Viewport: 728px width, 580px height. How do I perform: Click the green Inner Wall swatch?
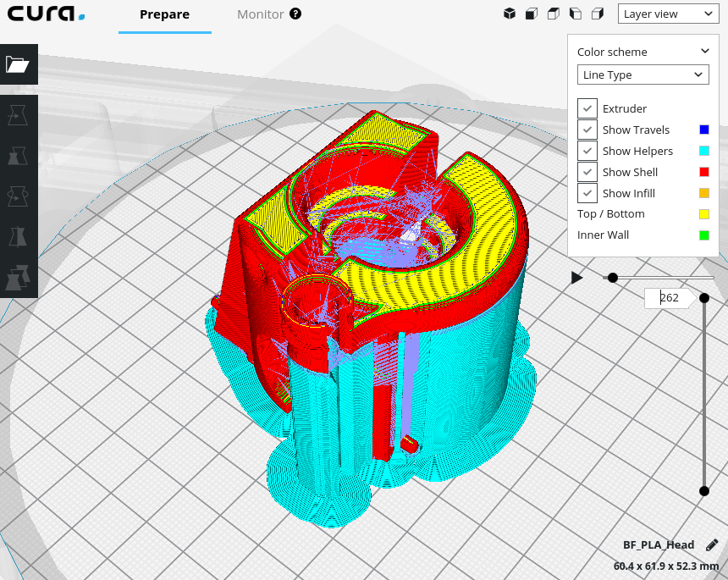pos(703,235)
